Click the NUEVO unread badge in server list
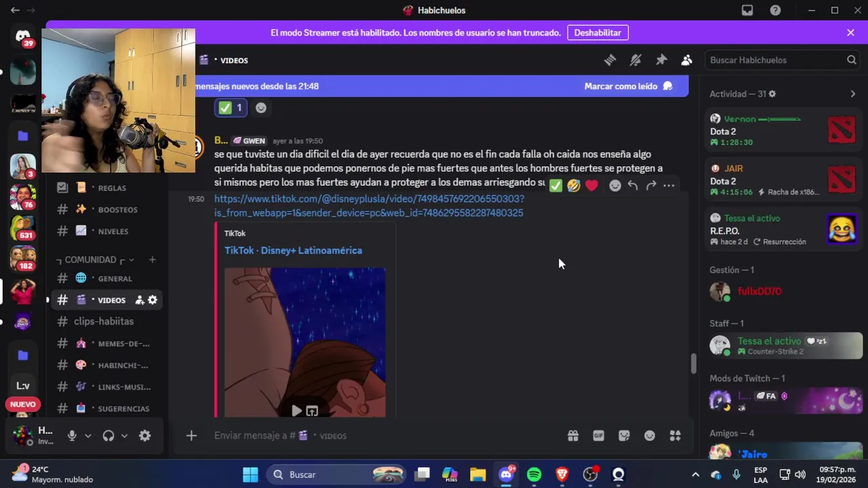Screen dimensions: 868x488 point(22,405)
